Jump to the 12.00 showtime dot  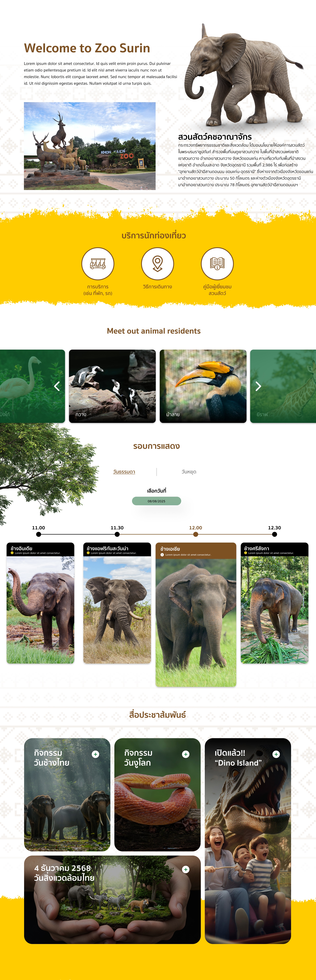coord(195,534)
